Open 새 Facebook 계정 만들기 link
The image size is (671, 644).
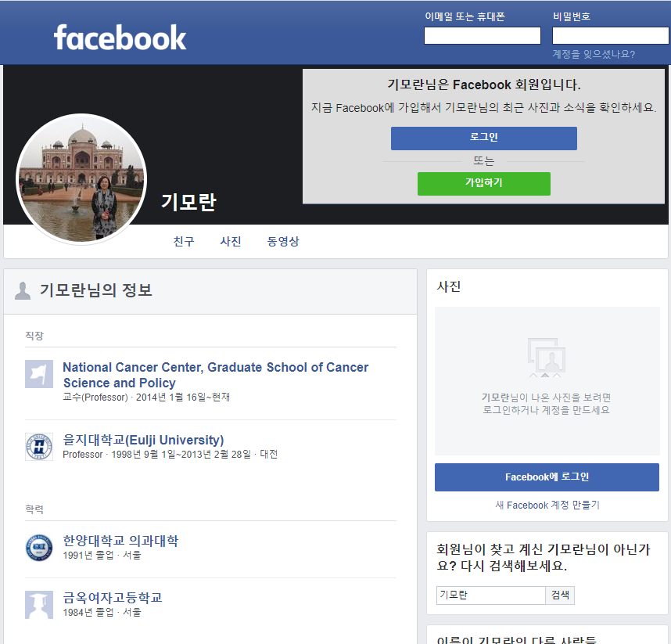[547, 505]
